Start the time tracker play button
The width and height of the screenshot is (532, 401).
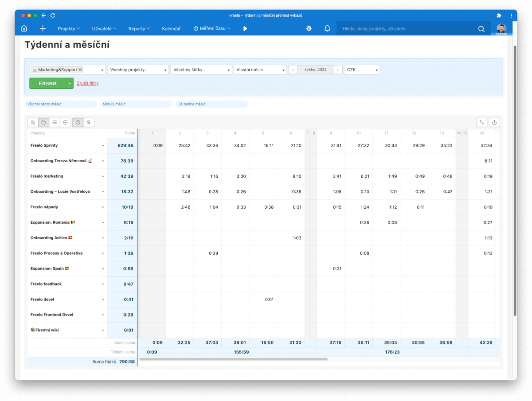tap(245, 28)
